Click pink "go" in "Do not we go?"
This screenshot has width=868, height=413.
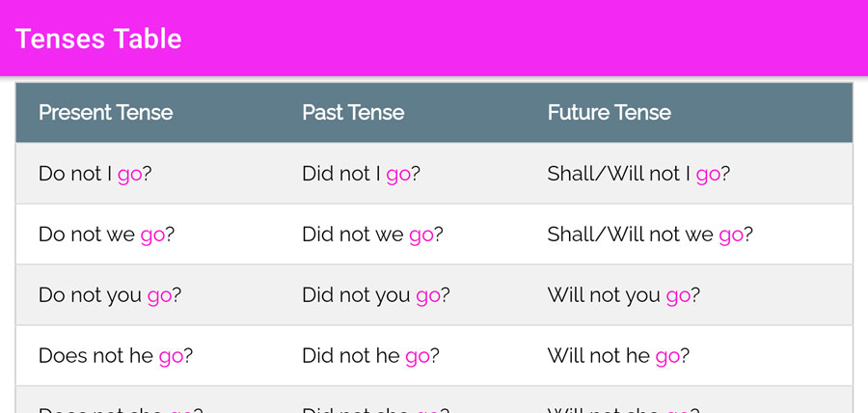[x=152, y=235]
